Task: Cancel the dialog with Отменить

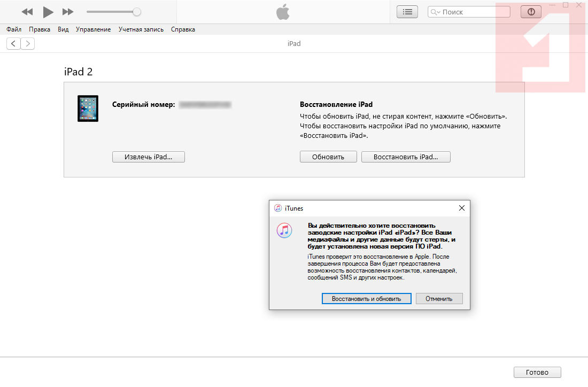Action: [x=439, y=298]
